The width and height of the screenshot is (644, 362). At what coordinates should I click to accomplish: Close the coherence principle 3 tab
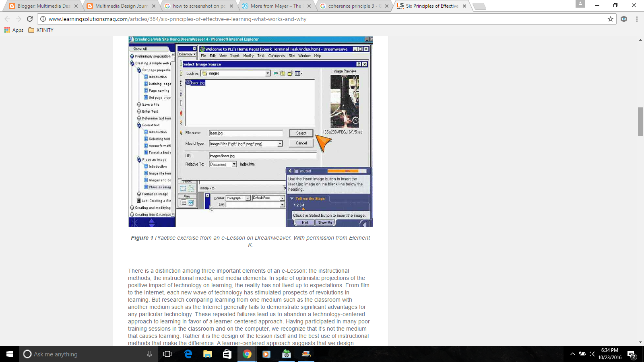point(387,6)
